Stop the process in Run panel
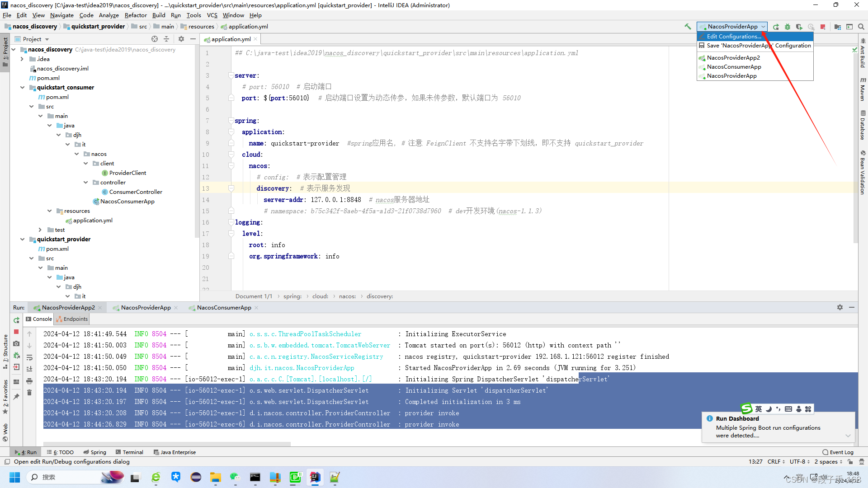 pyautogui.click(x=16, y=332)
